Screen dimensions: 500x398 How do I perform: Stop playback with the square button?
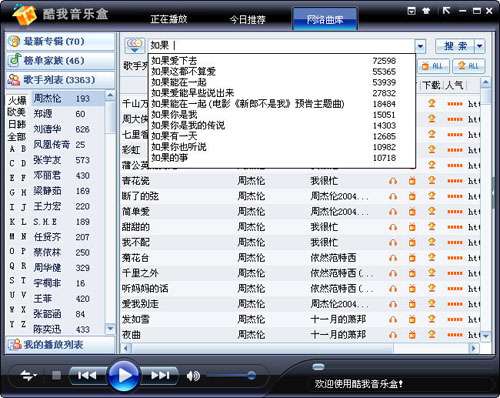coord(57,375)
